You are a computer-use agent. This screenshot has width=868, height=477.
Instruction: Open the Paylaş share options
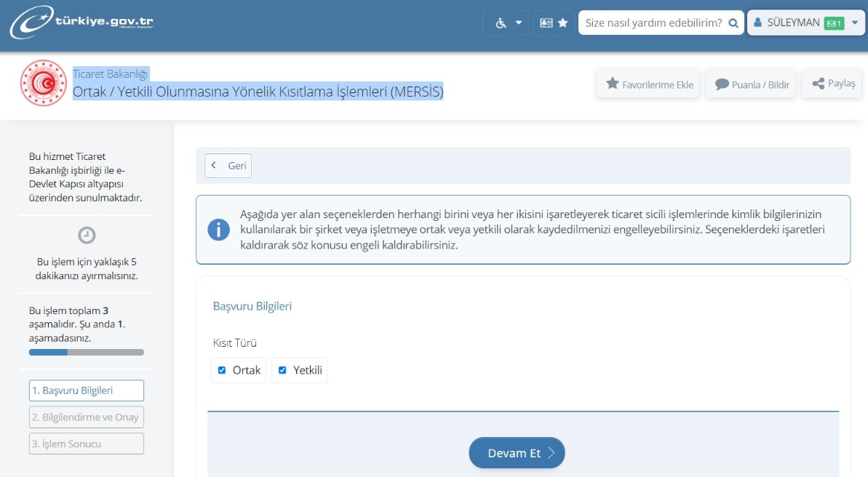click(x=833, y=84)
